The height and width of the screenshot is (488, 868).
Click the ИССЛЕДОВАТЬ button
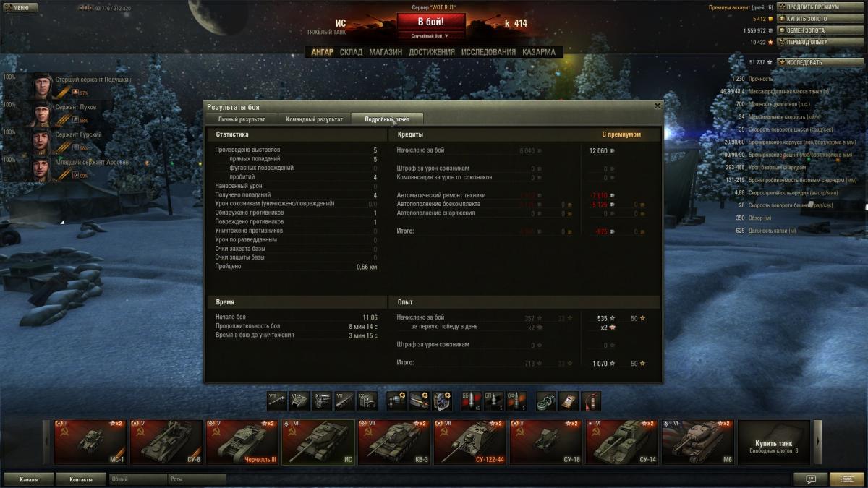(820, 62)
